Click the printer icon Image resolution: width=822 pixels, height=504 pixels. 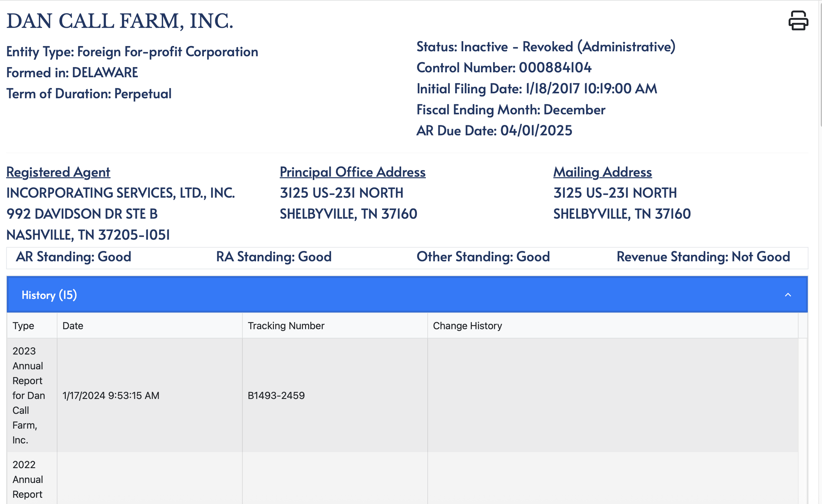tap(798, 20)
